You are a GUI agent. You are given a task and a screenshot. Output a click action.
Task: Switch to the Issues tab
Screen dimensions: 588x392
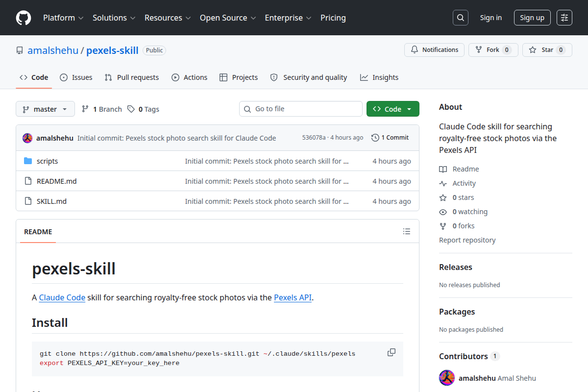76,77
